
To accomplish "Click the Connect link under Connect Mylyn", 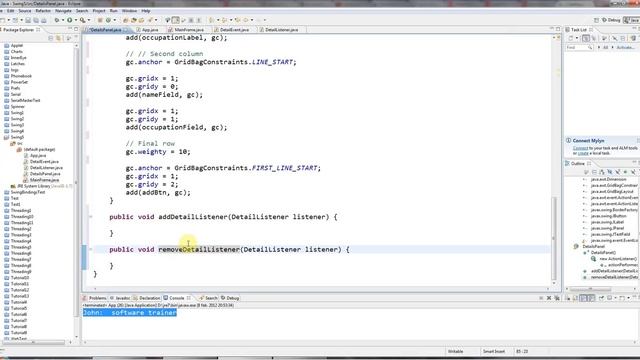I will pos(580,148).
